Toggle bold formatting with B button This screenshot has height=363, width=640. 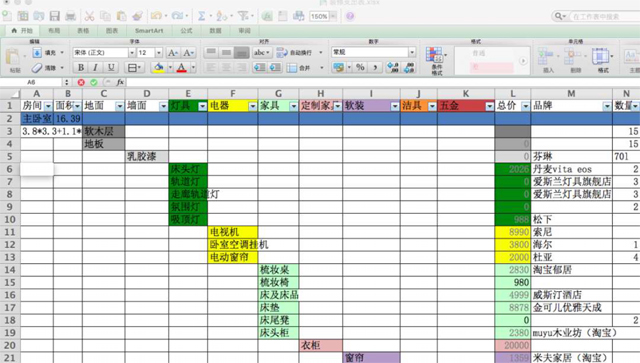click(x=80, y=67)
